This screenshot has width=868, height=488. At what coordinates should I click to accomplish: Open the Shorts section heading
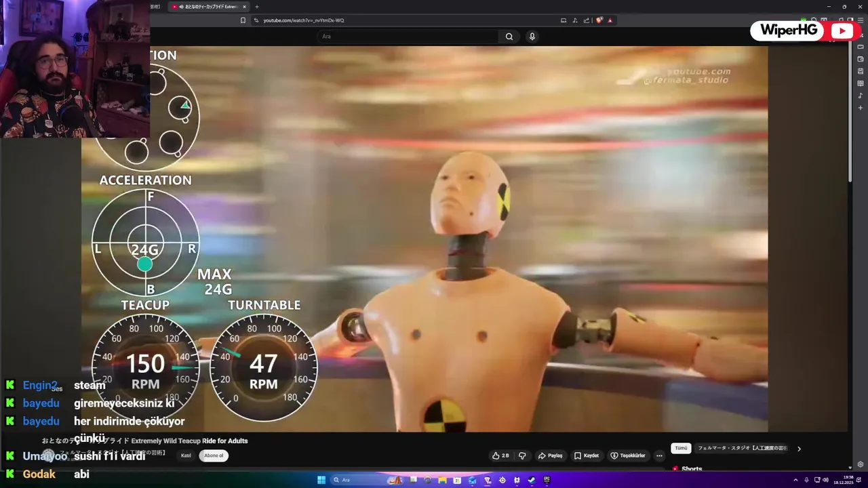pos(692,469)
